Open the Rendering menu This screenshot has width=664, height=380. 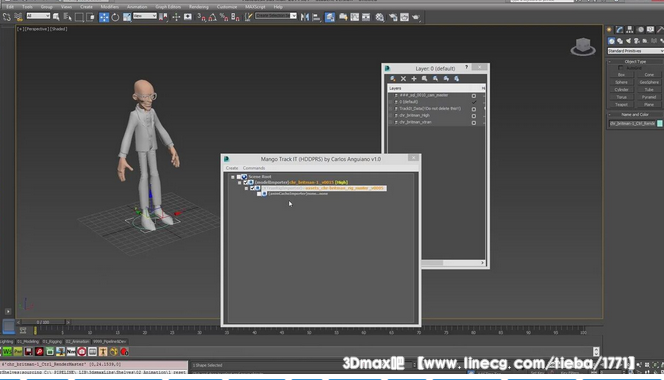[199, 7]
